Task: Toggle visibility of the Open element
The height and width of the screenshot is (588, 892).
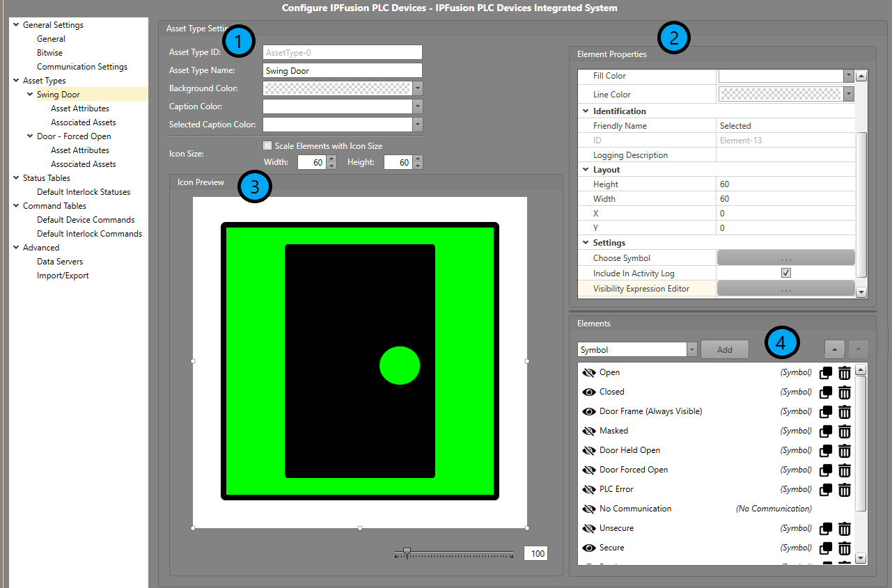Action: pos(589,373)
